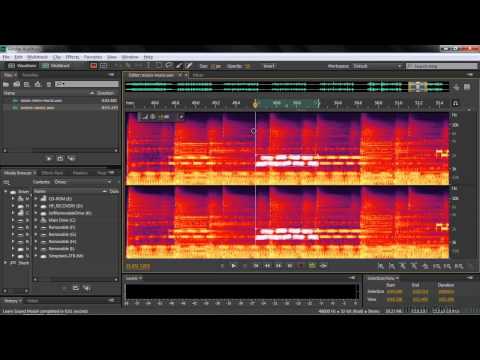Open the Workspace Default dropdown
The height and width of the screenshot is (360, 480).
tap(378, 66)
